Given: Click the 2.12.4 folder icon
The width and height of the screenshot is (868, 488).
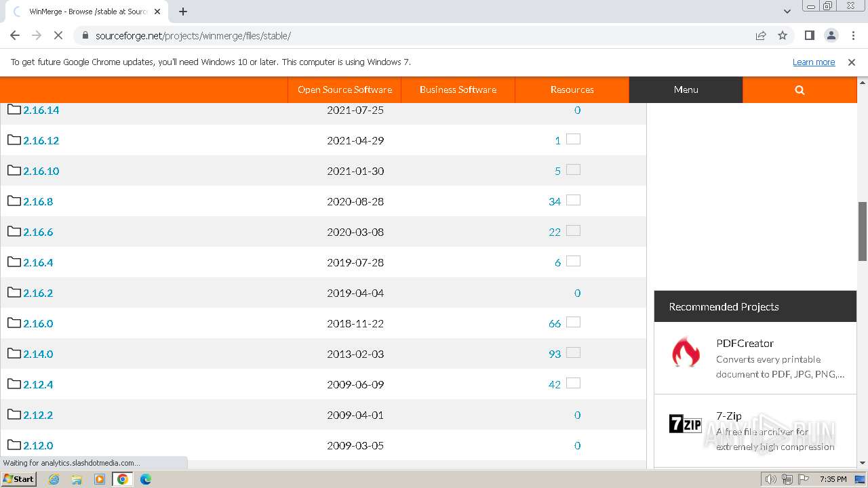Looking at the screenshot, I should point(14,384).
